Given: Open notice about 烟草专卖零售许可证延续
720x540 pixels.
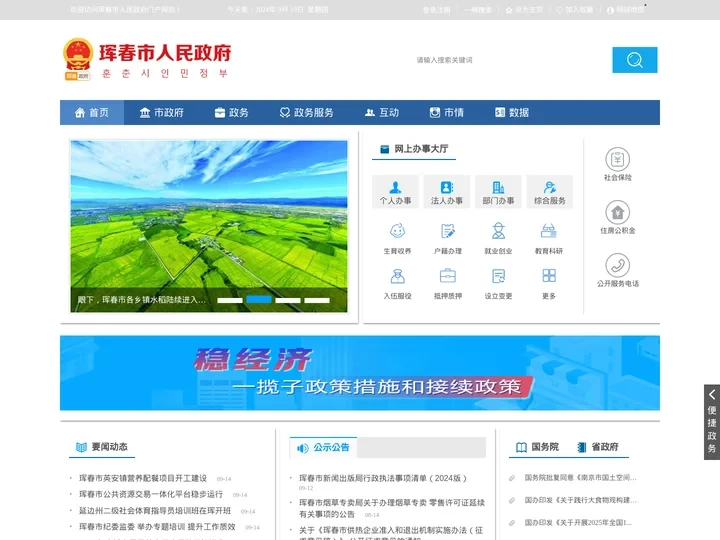Looking at the screenshot, I should (392, 508).
